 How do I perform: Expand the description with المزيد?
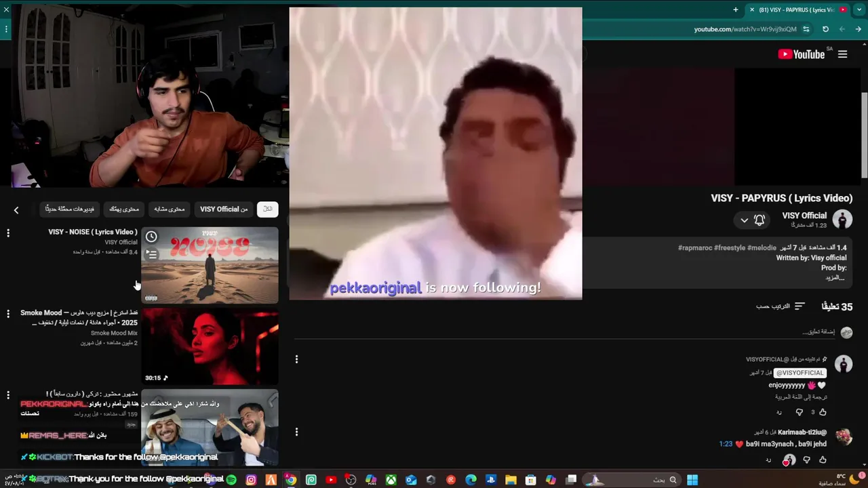point(835,277)
